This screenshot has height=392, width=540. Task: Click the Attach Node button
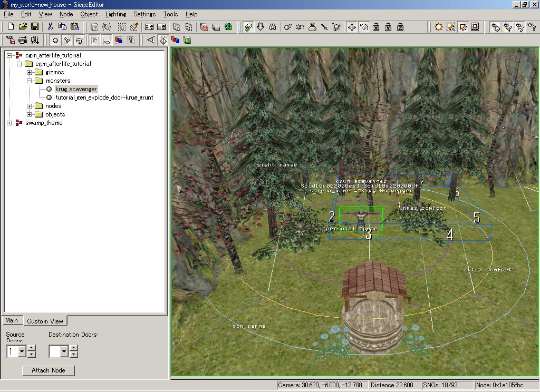point(49,370)
